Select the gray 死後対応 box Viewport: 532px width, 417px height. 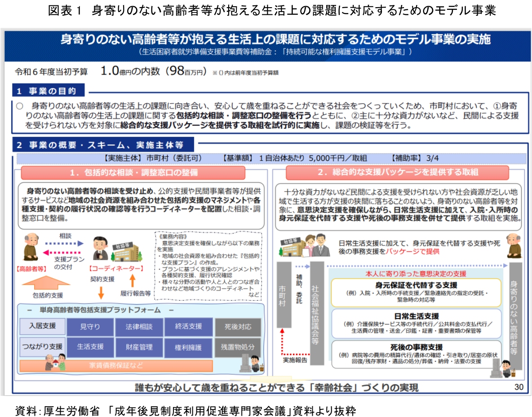pos(238,327)
